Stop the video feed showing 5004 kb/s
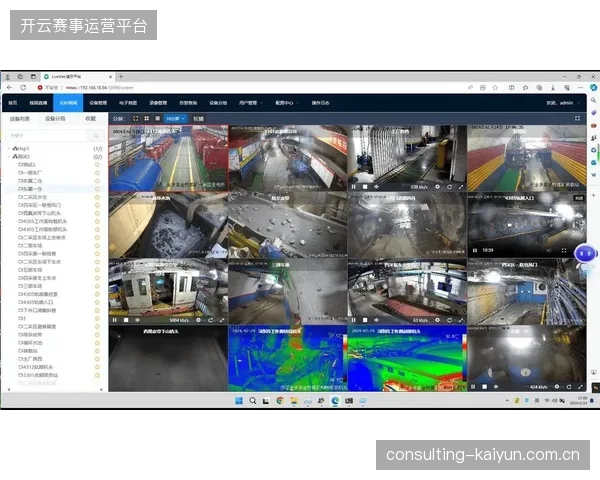This screenshot has width=600, height=480. [126, 320]
